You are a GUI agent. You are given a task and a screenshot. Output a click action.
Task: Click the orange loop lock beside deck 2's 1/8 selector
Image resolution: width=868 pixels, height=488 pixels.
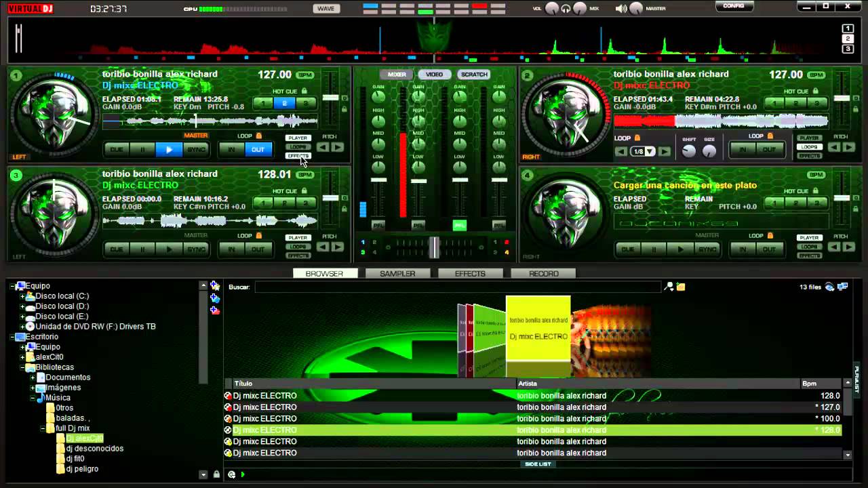pos(637,138)
